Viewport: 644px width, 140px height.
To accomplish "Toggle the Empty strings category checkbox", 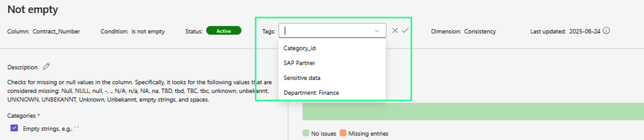I will click(14, 128).
